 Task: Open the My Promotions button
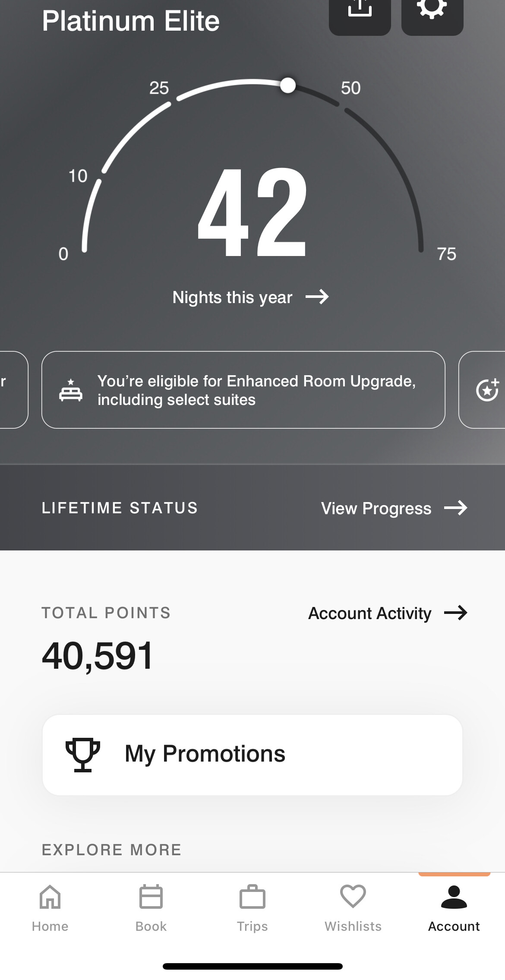pos(252,755)
